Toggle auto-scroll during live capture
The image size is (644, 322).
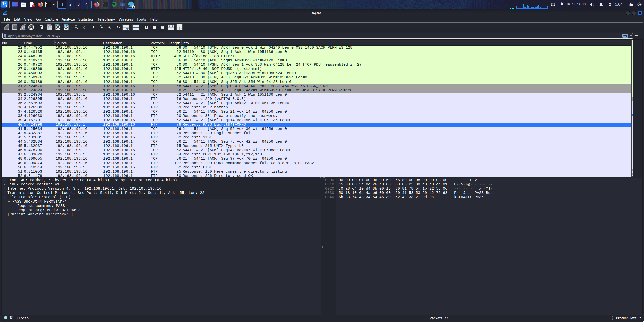(126, 27)
